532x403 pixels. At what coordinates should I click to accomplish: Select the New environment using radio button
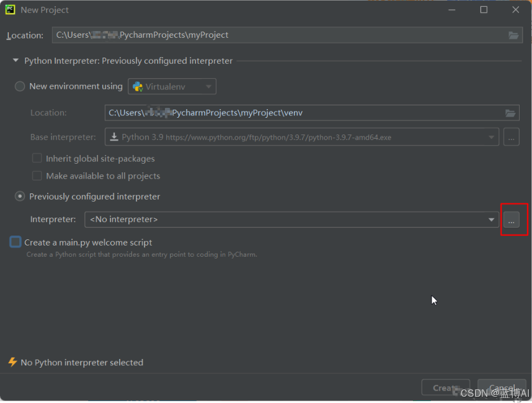click(x=20, y=86)
